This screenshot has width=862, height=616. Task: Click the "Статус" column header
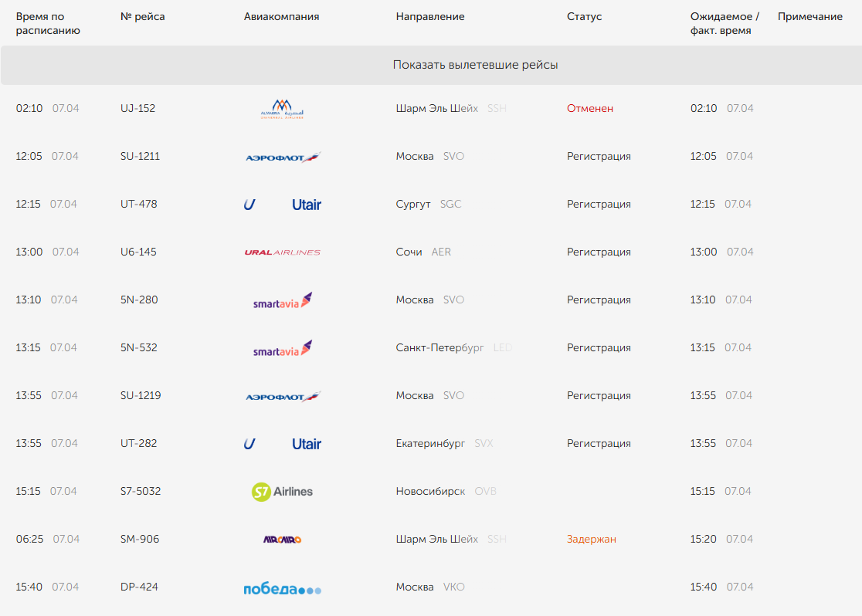[x=584, y=17]
